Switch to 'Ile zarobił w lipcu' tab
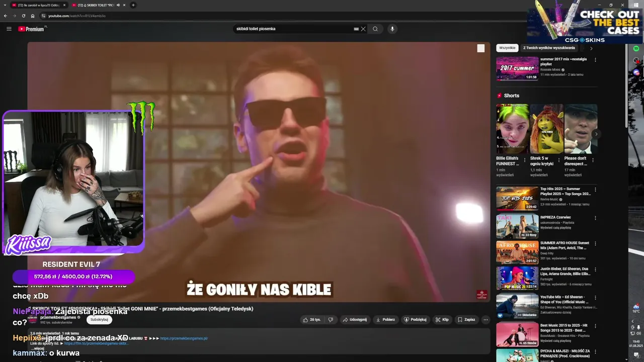The height and width of the screenshot is (362, 644). [x=38, y=5]
